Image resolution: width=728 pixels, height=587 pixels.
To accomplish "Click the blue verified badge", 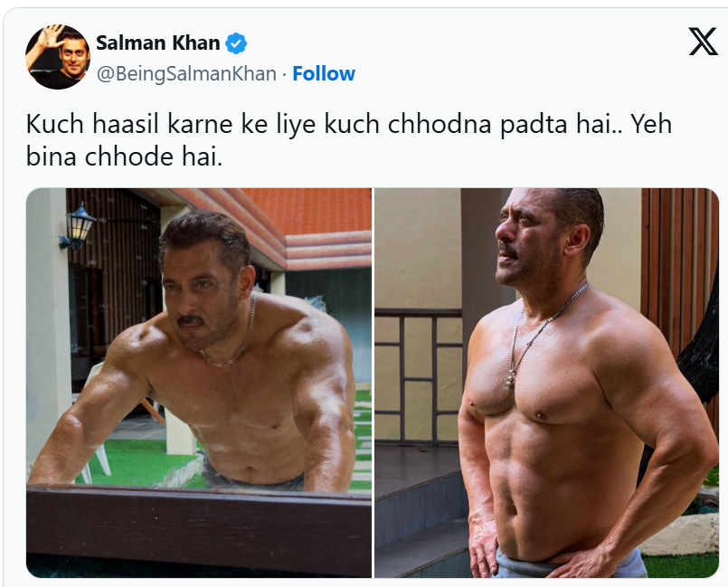I will [x=236, y=43].
